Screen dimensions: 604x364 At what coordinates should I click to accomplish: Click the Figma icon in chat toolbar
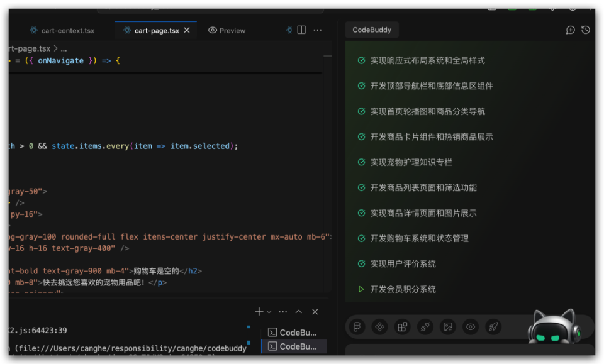tap(357, 327)
